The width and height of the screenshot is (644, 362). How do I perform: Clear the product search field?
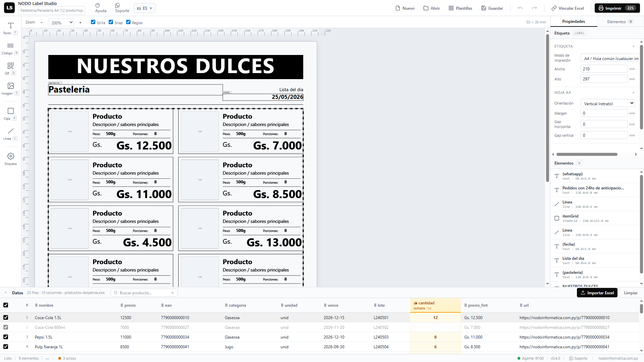point(172,293)
